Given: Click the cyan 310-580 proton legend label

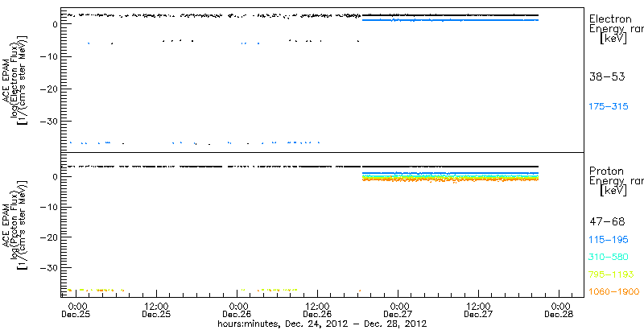Looking at the screenshot, I should [609, 257].
